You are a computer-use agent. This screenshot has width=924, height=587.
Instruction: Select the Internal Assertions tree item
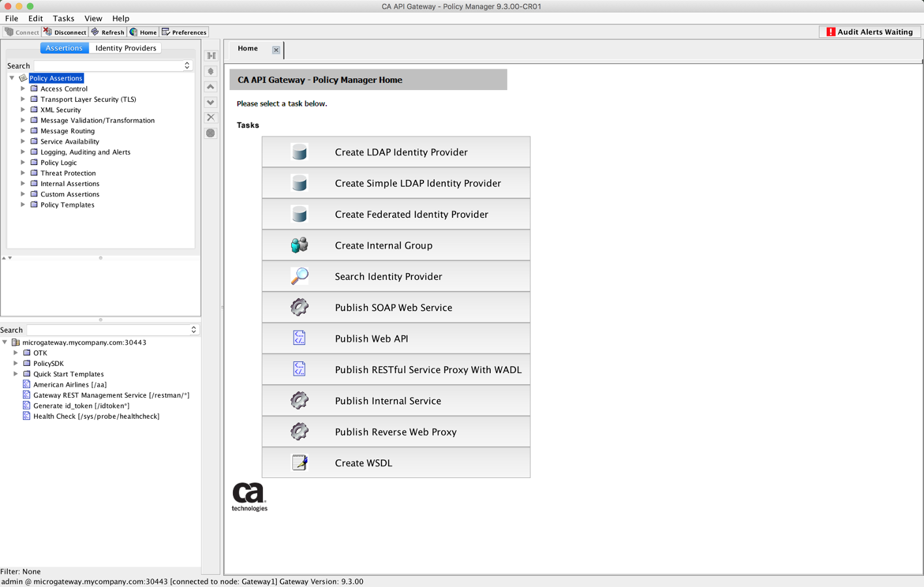[x=70, y=184]
